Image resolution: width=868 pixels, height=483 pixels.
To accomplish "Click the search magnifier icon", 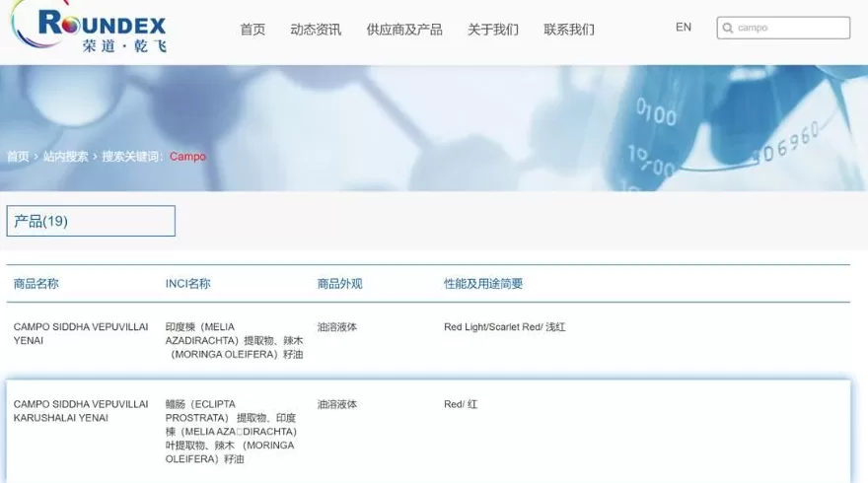I will pos(727,28).
